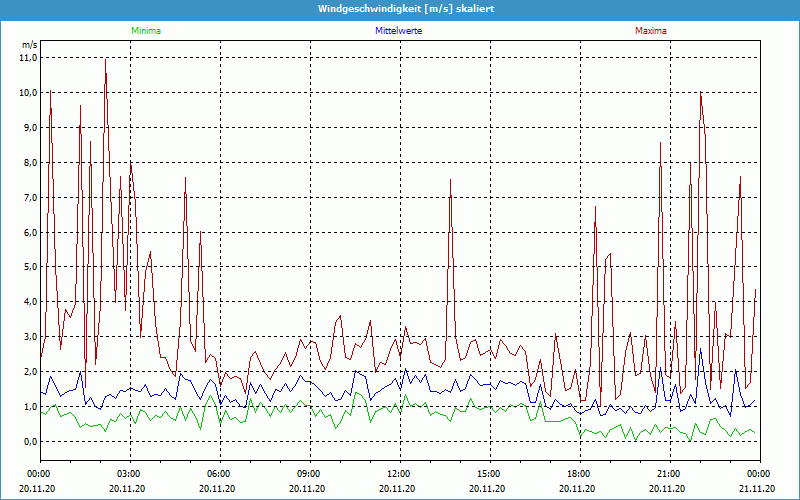This screenshot has width=800, height=500.
Task: Select the 2,0 y-axis label
Action: (x=28, y=372)
